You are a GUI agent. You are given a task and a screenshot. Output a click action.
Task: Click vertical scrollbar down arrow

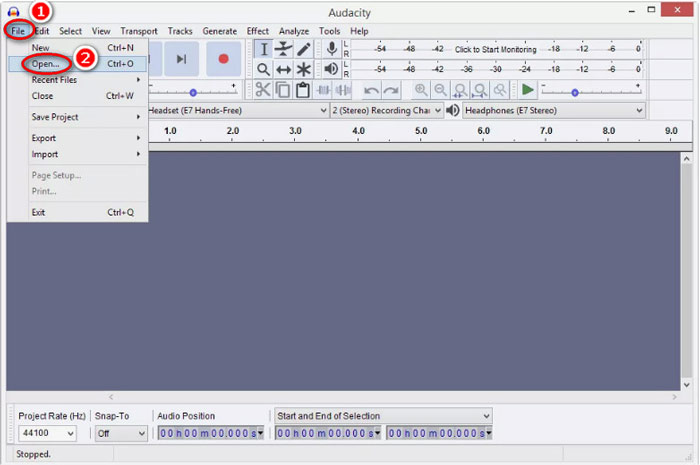687,385
